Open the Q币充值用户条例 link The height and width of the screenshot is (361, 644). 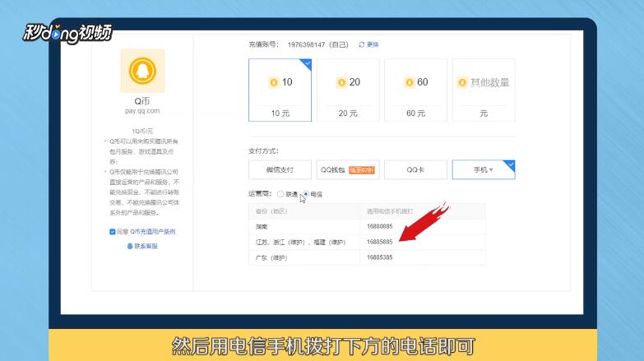[152, 232]
